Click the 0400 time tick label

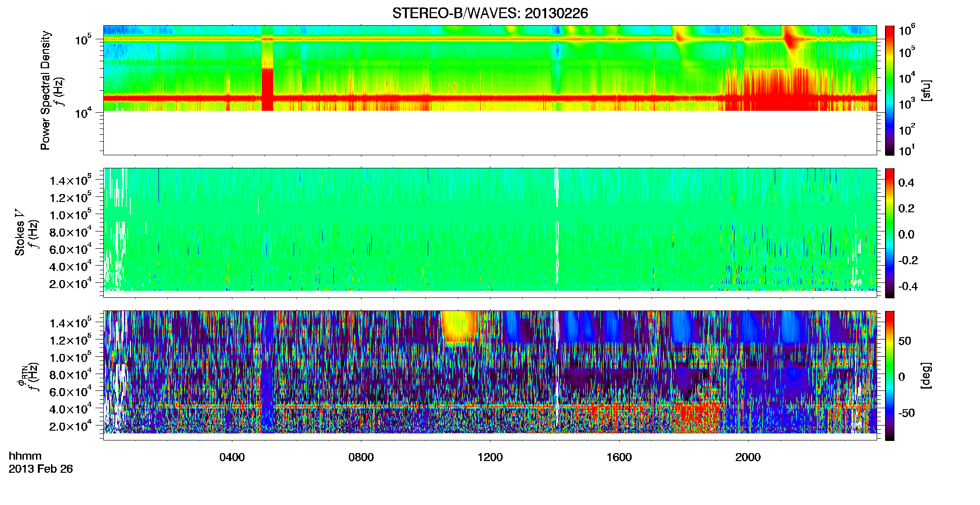coord(232,457)
